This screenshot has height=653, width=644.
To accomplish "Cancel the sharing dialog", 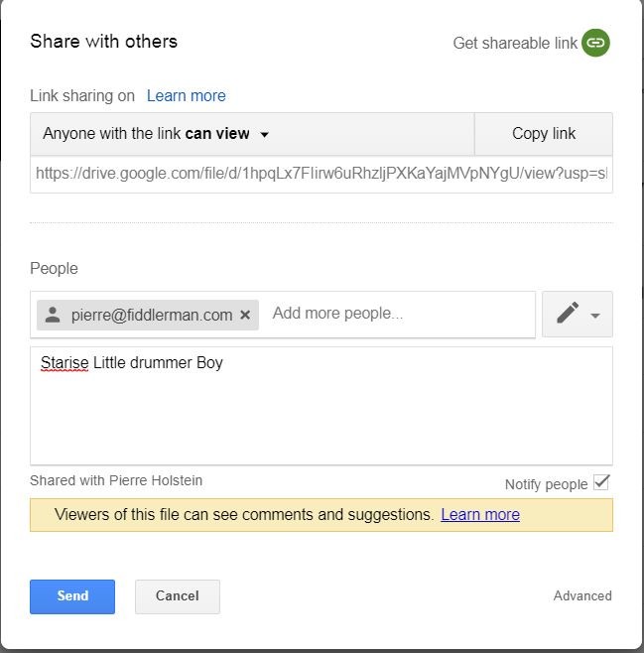I will 178,596.
